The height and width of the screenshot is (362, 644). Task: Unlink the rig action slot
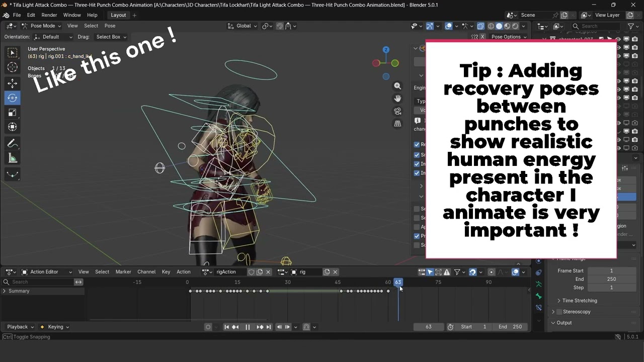pyautogui.click(x=335, y=272)
